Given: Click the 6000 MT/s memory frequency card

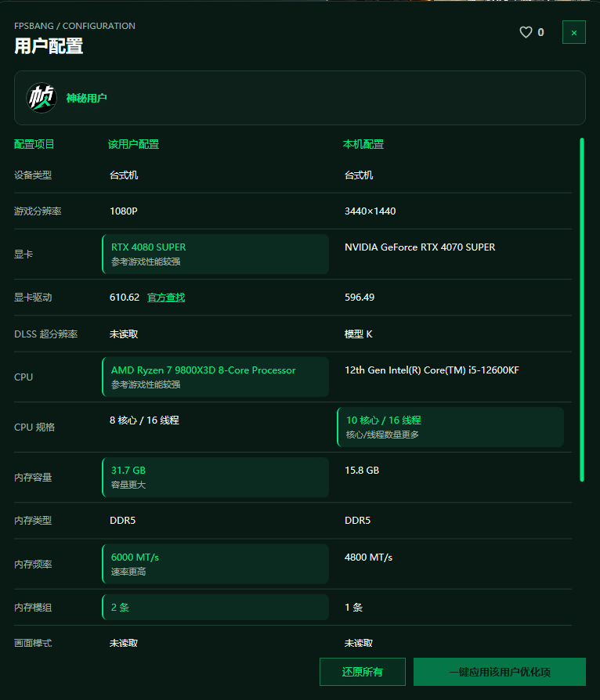Looking at the screenshot, I should [215, 564].
